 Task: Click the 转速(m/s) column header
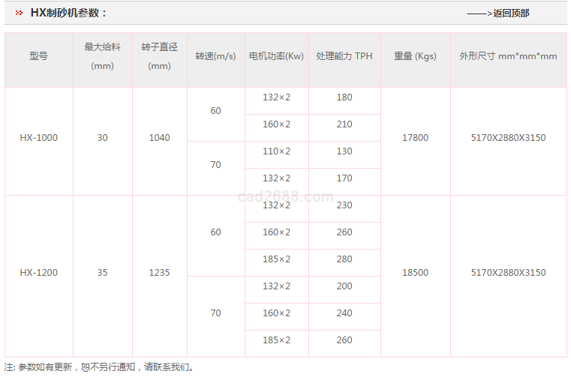click(215, 56)
